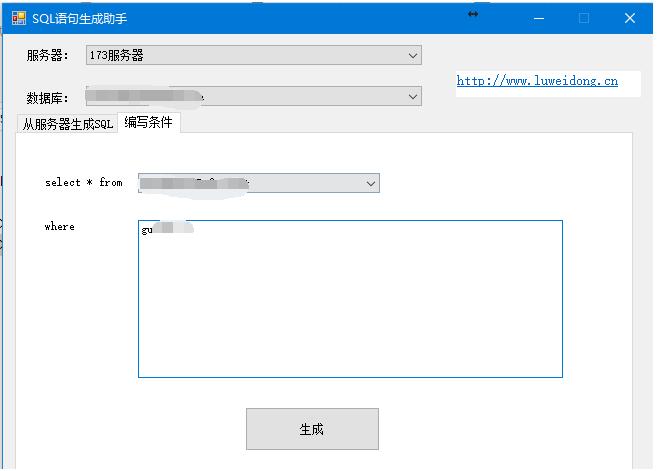Open the http://www.luweidong.cn link
The image size is (658, 471).
point(537,81)
